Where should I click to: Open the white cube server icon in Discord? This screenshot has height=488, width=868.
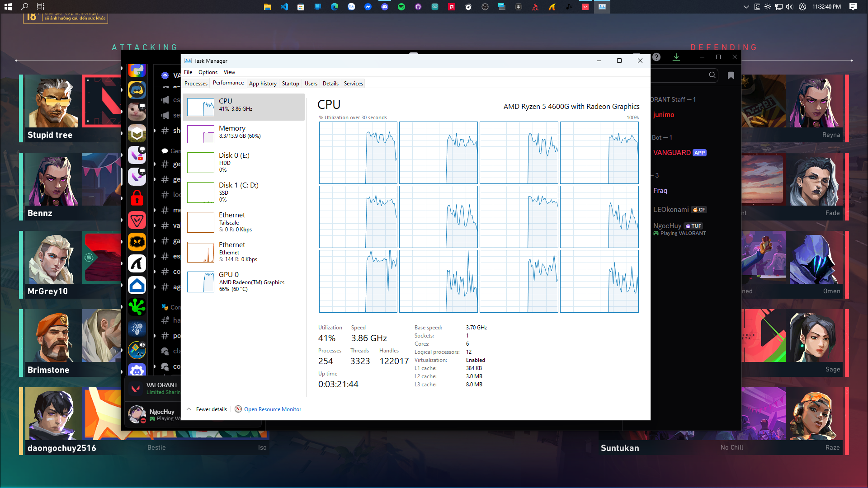tap(137, 133)
